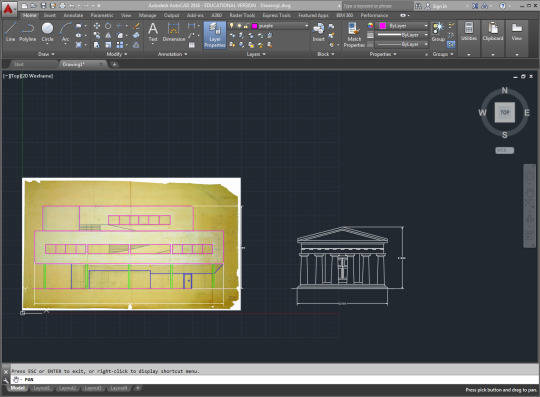Viewport: 540px width, 397px height.
Task: Open the Utilities panel button
Action: point(469,38)
